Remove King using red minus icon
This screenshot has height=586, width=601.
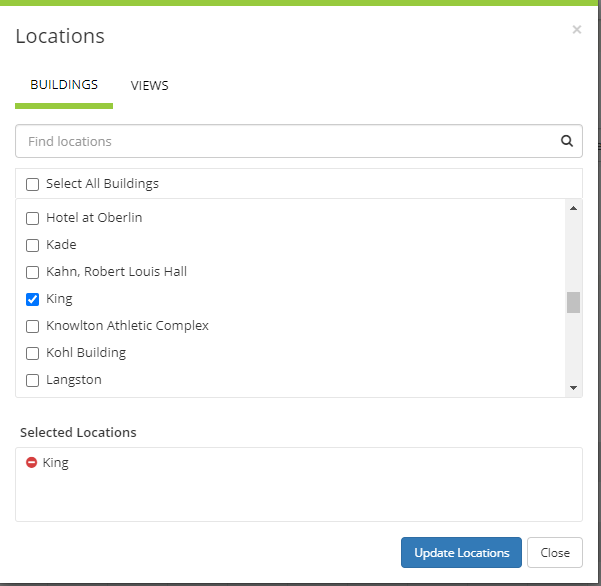(x=31, y=463)
